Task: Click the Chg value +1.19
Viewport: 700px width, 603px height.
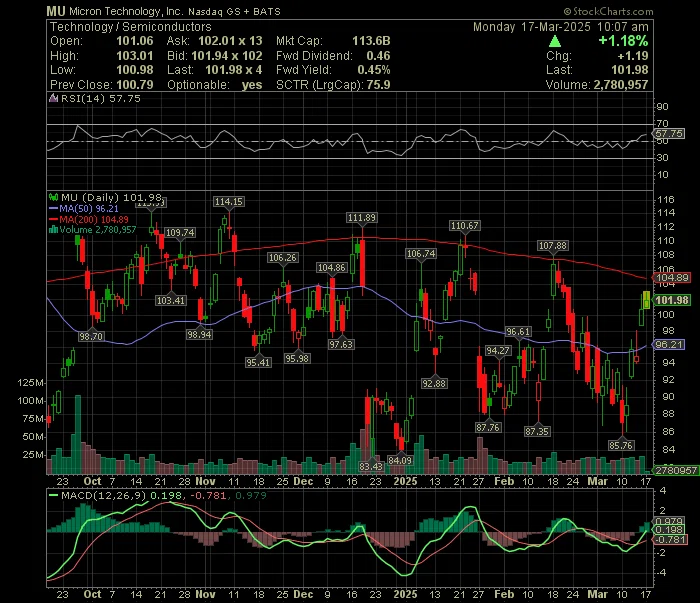Action: pyautogui.click(x=633, y=56)
